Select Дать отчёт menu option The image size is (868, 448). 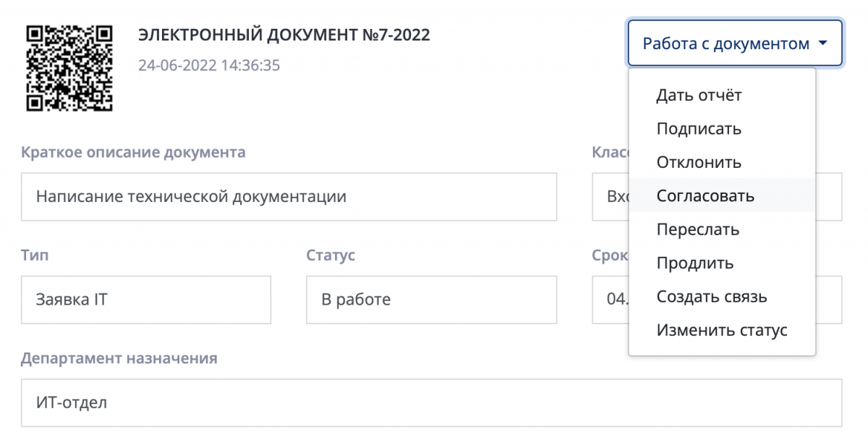699,95
